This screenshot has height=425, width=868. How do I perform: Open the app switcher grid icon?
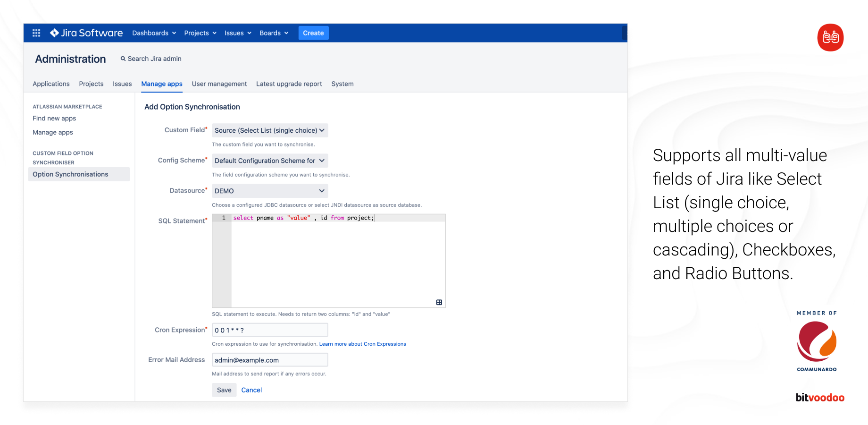(x=36, y=33)
